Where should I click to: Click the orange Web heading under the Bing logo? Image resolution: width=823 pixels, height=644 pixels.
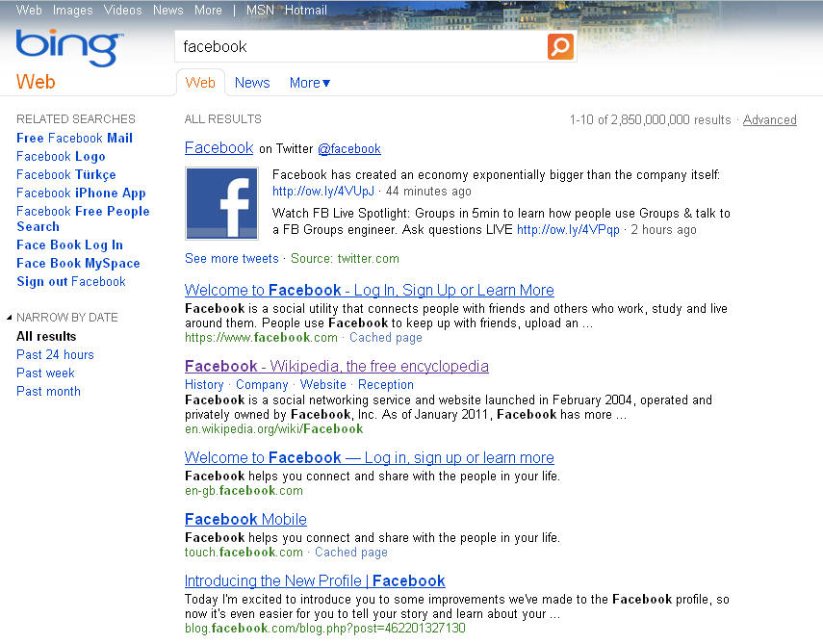pos(36,82)
